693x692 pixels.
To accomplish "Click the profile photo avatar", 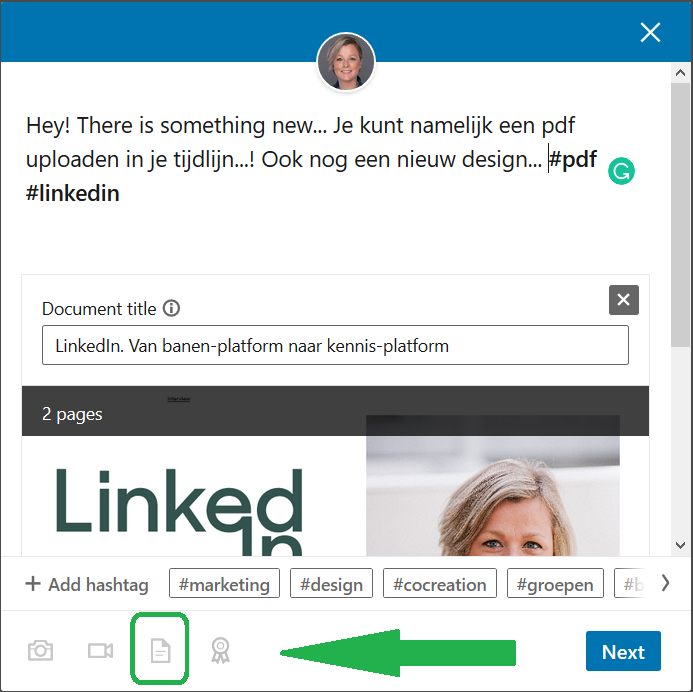I will click(x=346, y=61).
